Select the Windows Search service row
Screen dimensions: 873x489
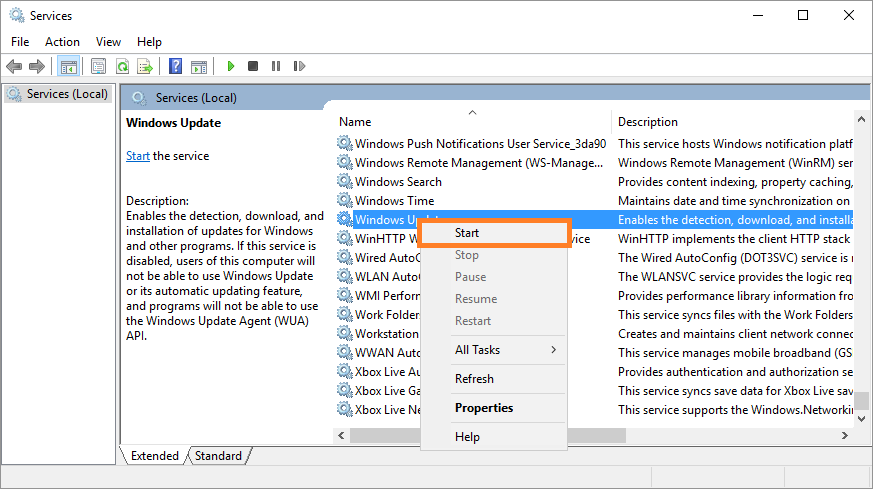[398, 182]
